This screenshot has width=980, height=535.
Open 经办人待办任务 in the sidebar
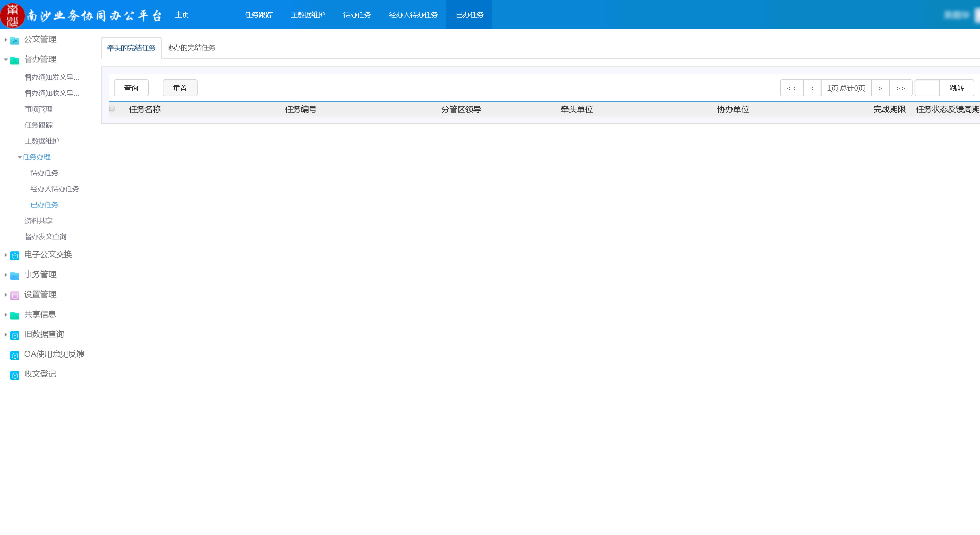click(55, 189)
